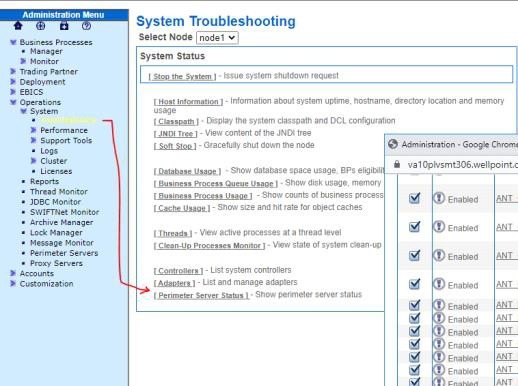The image size is (518, 386).
Task: Open Logs in the System menu
Action: 49,151
